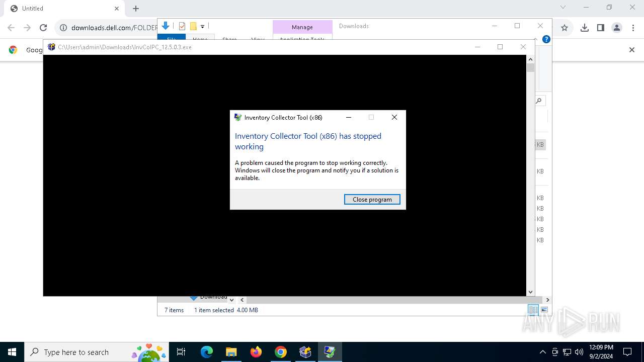Click the Inventory Collector Tool dialog title icon
The height and width of the screenshot is (362, 644).
(238, 118)
